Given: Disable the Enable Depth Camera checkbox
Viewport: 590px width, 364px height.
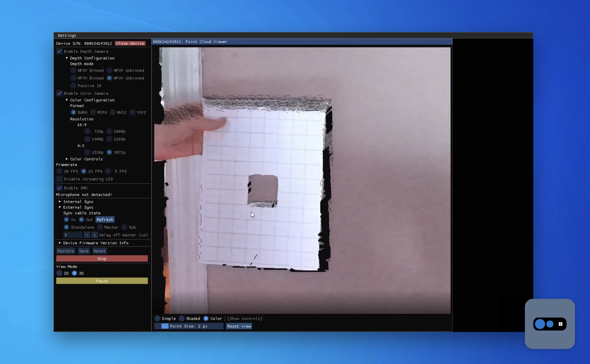Looking at the screenshot, I should [x=59, y=51].
